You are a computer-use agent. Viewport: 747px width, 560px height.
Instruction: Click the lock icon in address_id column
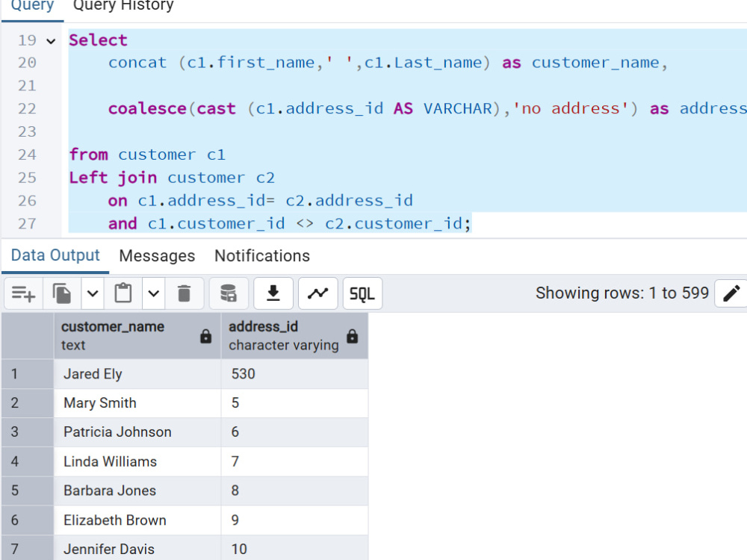point(352,336)
